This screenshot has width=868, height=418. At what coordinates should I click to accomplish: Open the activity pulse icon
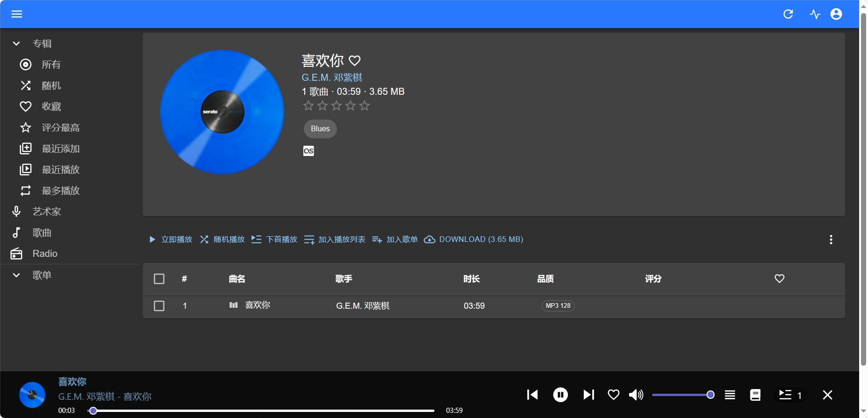[x=815, y=14]
